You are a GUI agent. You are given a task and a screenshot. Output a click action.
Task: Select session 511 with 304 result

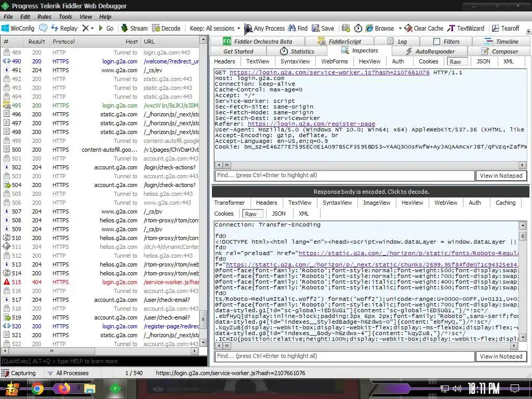coord(101,247)
